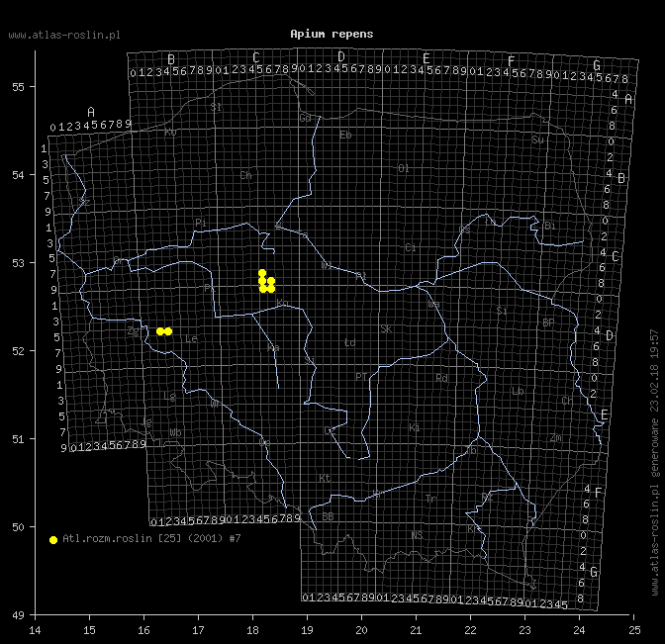Click grid row letter D on the right edge
665x644 pixels.
click(610, 335)
